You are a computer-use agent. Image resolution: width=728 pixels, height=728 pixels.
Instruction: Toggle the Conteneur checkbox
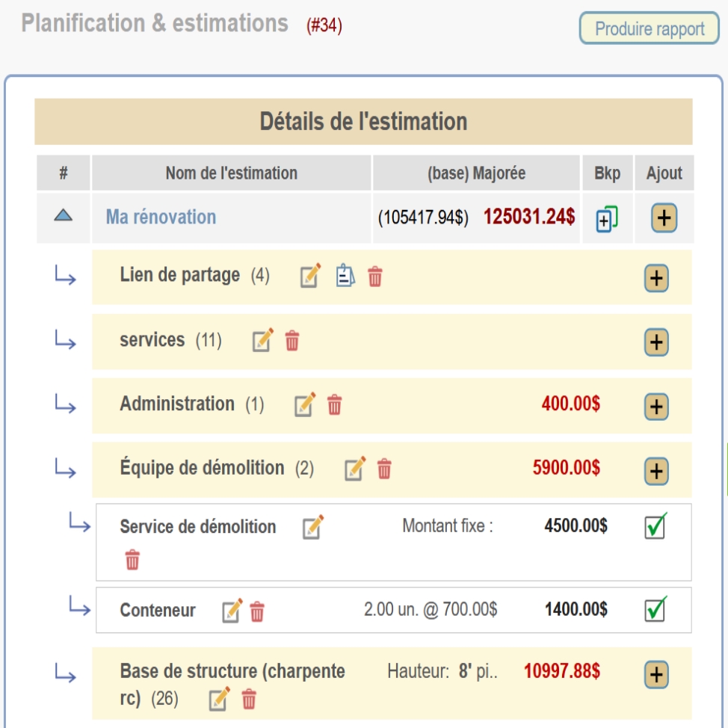tap(655, 609)
